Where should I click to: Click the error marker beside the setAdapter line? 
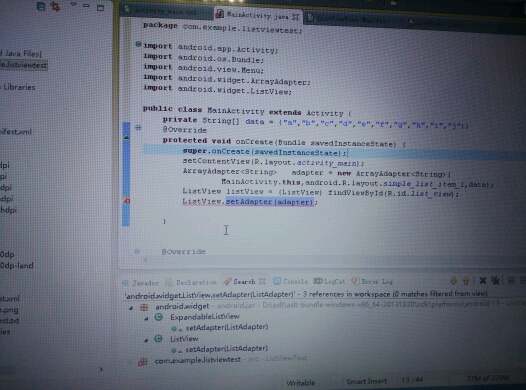point(126,201)
